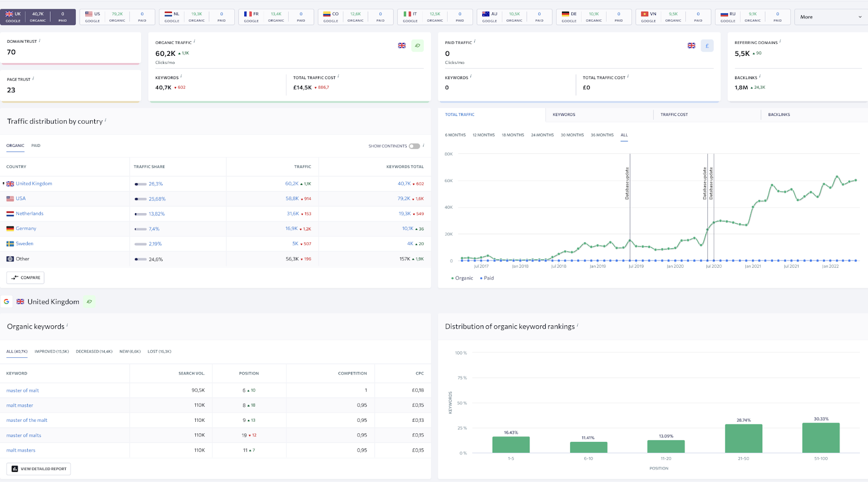Screen dimensions: 868x482
Task: Expand the United Kingdom row arrow
Action: tap(3, 184)
